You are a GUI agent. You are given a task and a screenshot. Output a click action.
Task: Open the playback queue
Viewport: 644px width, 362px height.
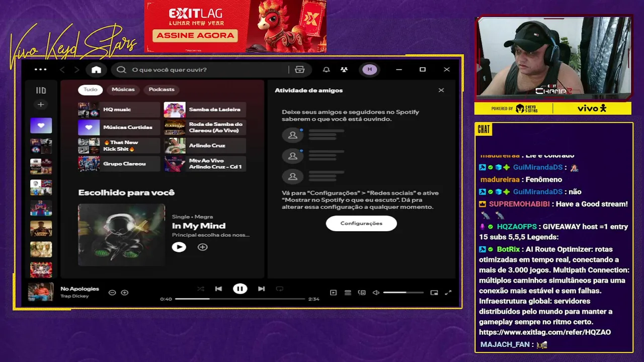point(348,293)
